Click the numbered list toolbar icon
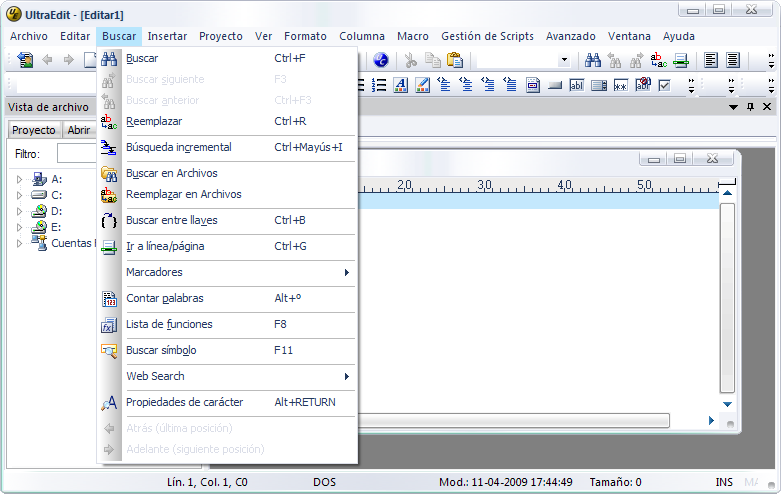This screenshot has height=494, width=781. pos(379,85)
